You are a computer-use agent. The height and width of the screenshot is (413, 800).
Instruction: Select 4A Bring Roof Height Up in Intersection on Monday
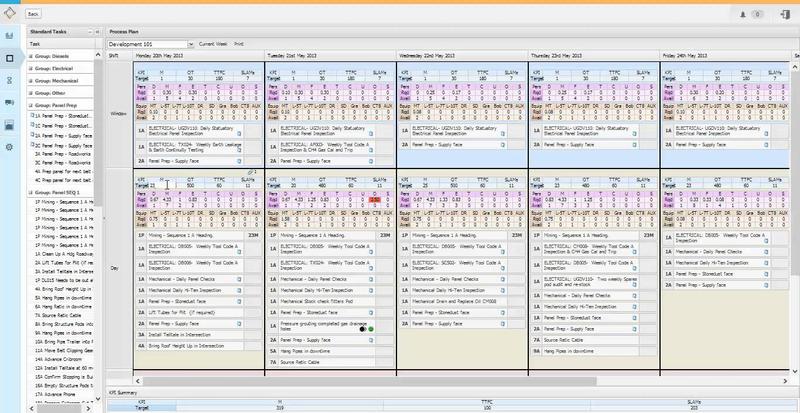point(199,346)
